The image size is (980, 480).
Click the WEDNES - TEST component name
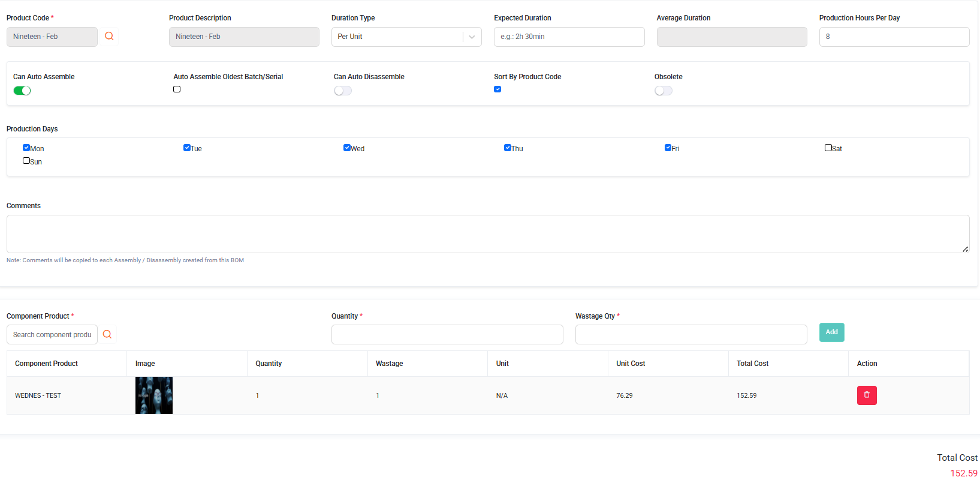pyautogui.click(x=38, y=395)
